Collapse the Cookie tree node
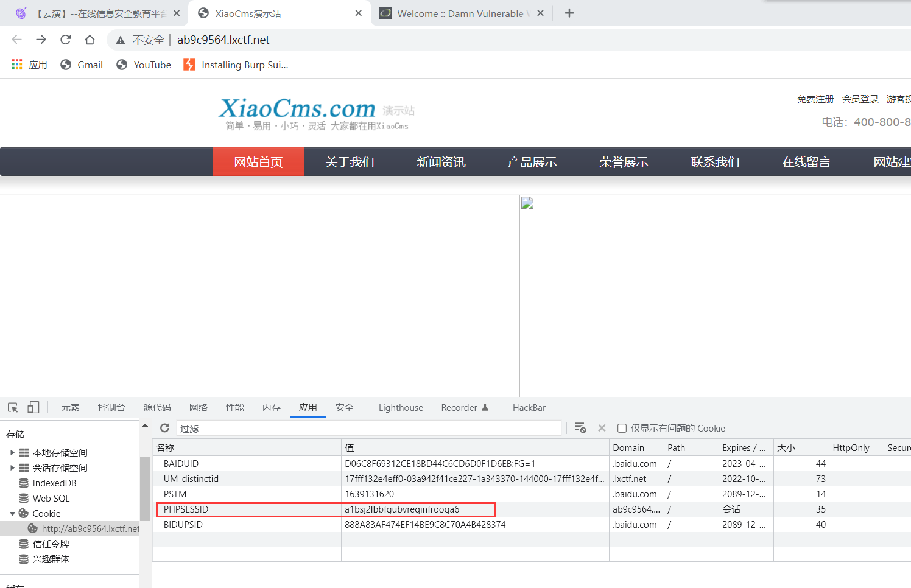The image size is (911, 588). point(12,514)
